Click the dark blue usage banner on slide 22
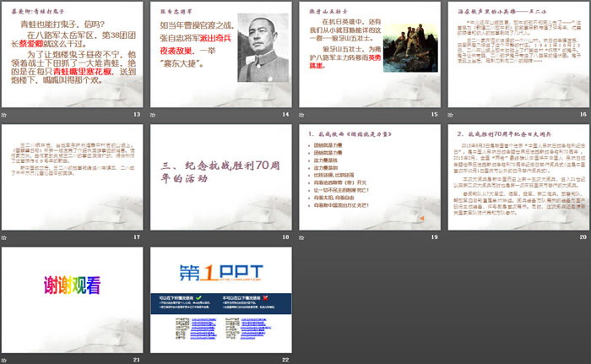The height and width of the screenshot is (364, 591). (x=221, y=304)
